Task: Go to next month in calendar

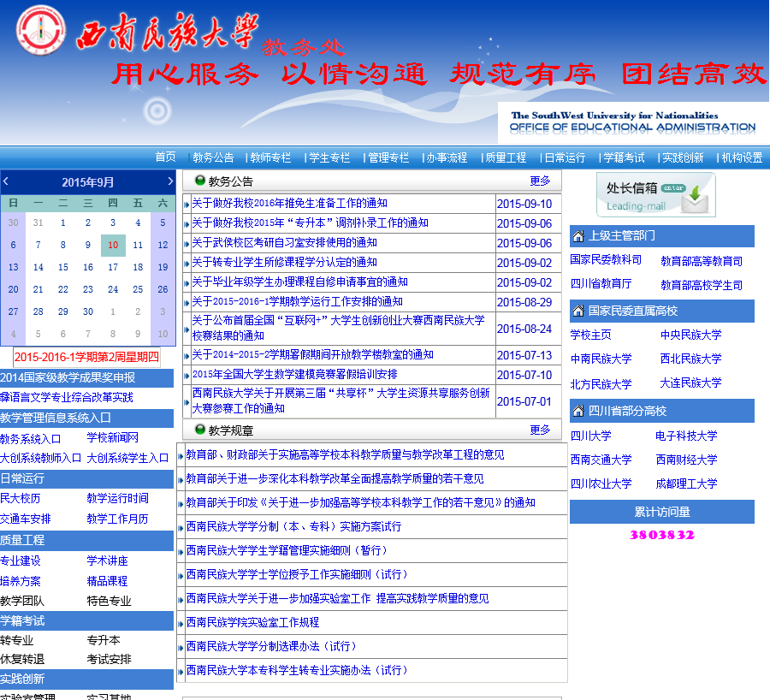Action: [x=170, y=181]
